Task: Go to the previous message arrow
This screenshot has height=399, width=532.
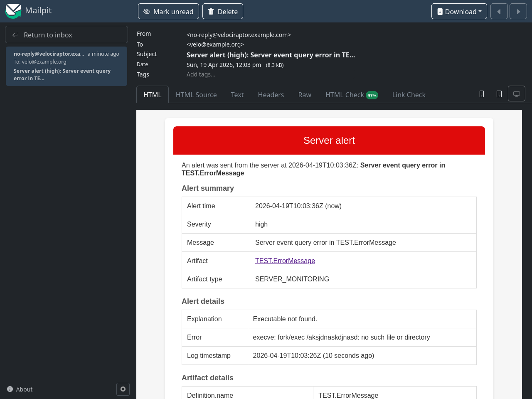Action: pyautogui.click(x=499, y=11)
